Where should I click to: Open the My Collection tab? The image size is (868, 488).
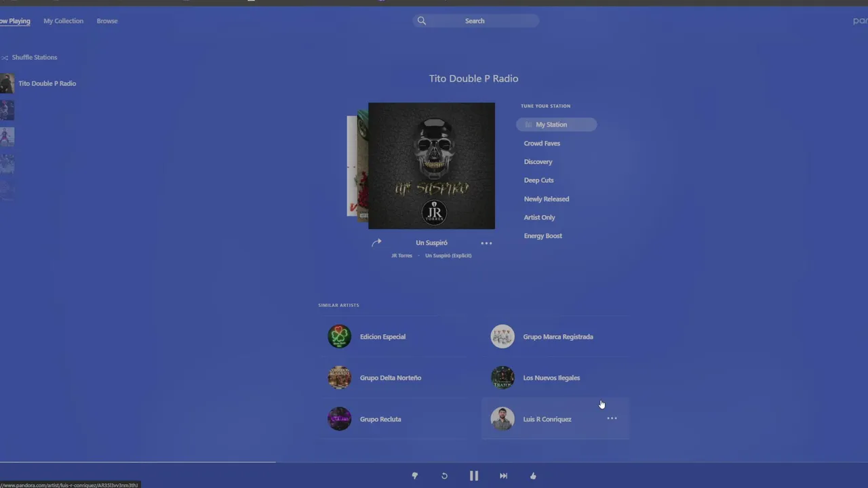(x=63, y=21)
